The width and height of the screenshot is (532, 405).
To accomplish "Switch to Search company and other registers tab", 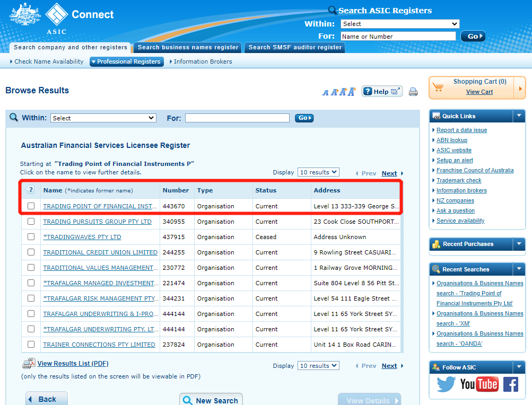I will tap(71, 47).
